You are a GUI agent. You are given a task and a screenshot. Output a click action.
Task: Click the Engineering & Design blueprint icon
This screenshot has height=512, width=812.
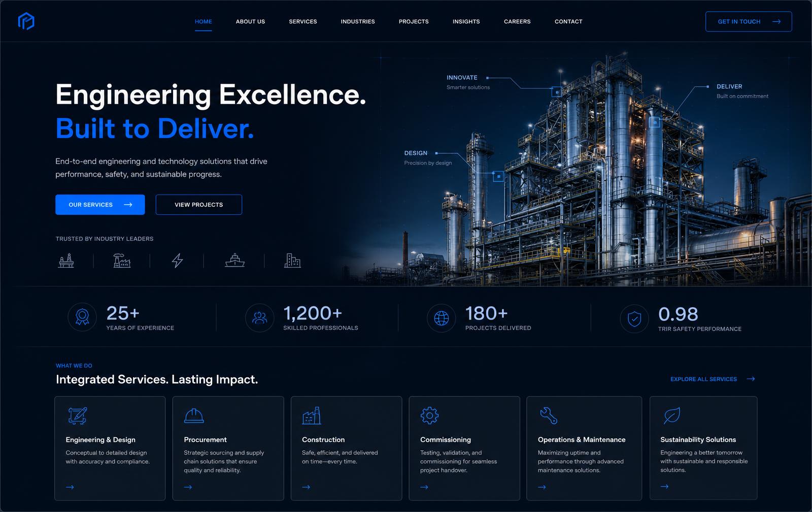pos(78,415)
